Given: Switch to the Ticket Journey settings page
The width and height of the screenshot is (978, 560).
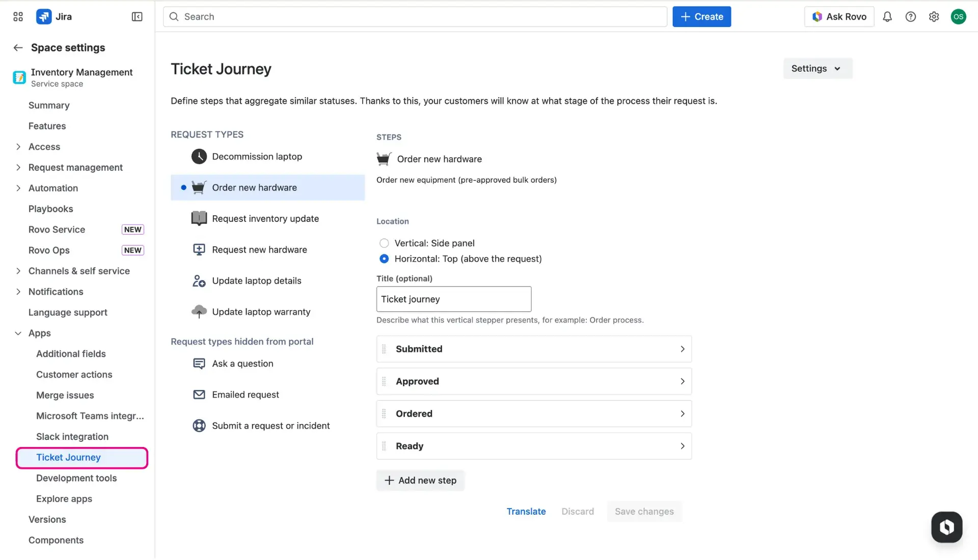Looking at the screenshot, I should coord(68,457).
